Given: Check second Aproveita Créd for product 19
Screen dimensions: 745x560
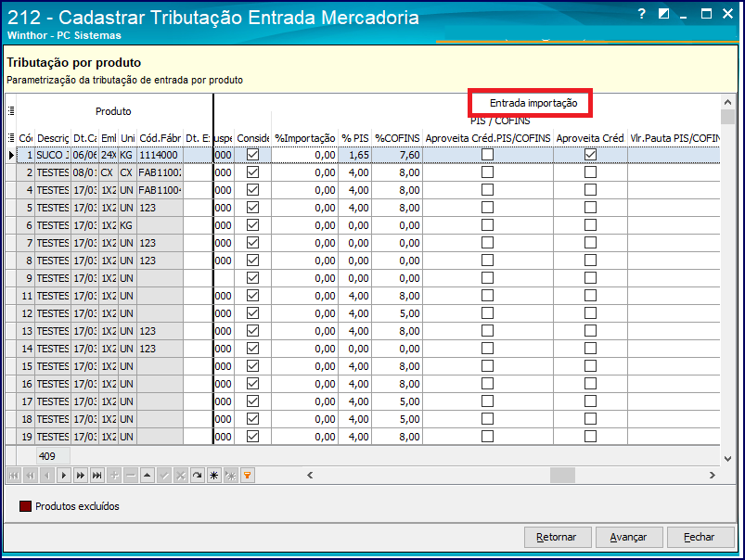Looking at the screenshot, I should click(590, 437).
